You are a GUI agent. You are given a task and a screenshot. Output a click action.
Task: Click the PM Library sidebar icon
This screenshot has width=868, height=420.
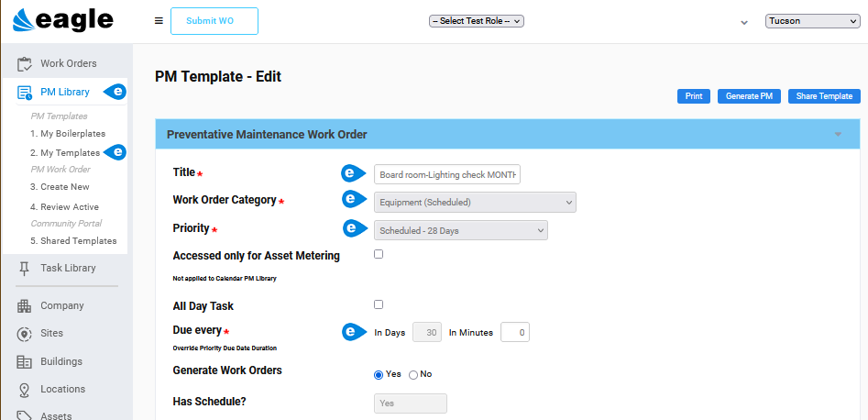point(25,93)
